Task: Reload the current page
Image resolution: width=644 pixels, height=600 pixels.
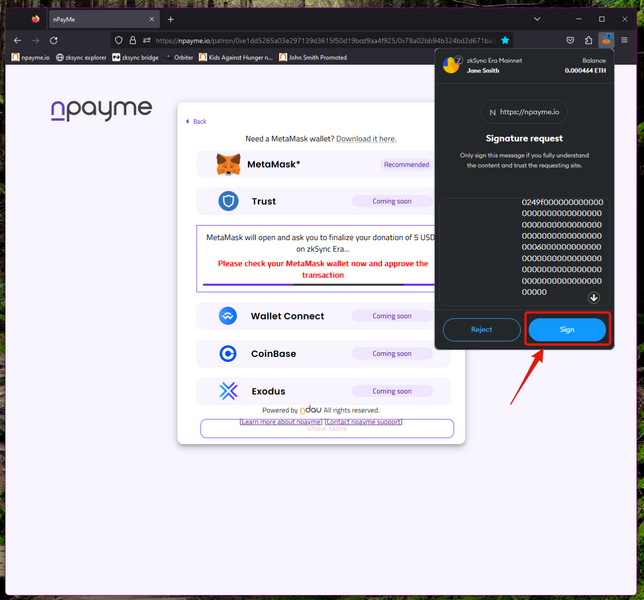Action: tap(53, 40)
